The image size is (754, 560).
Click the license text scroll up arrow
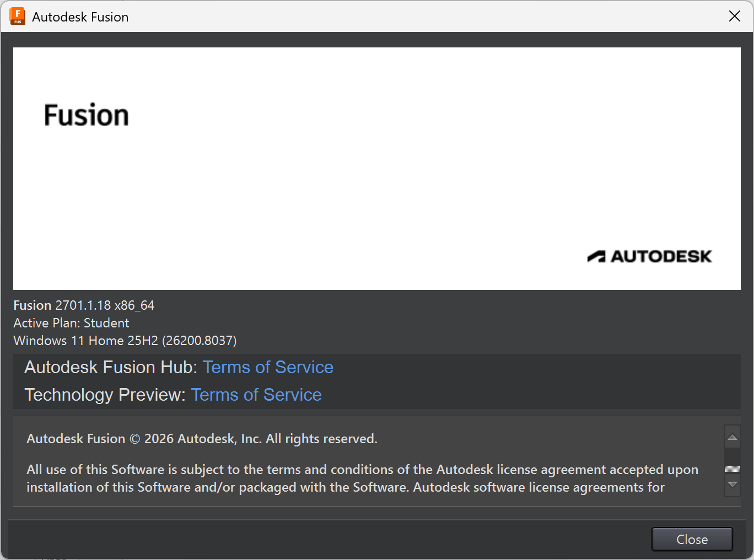732,438
